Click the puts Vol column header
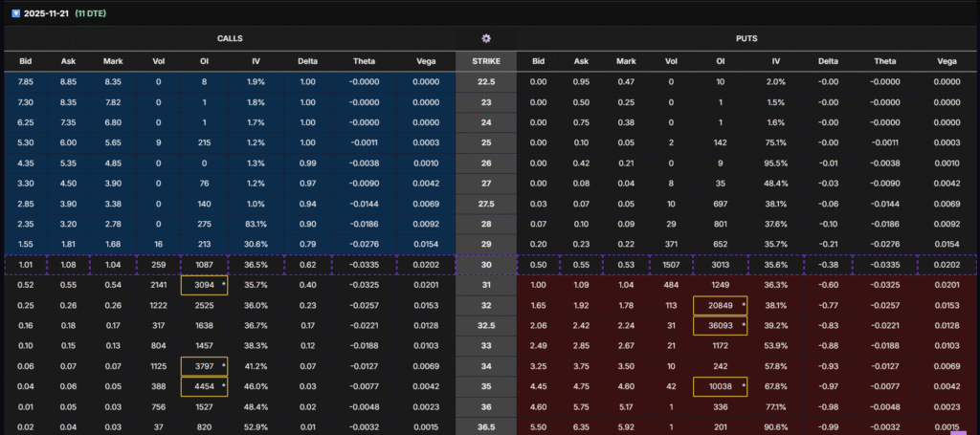 point(671,61)
